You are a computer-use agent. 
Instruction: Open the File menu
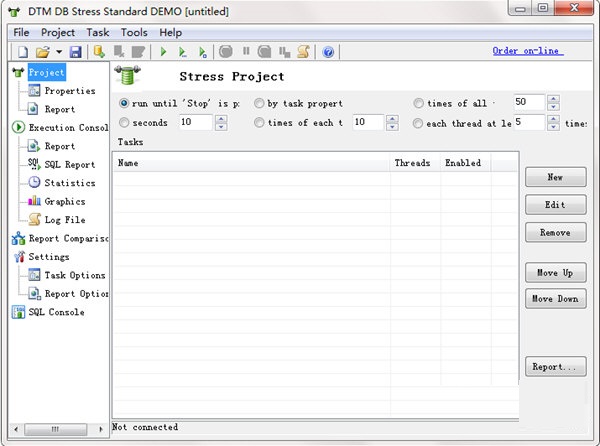pos(21,33)
